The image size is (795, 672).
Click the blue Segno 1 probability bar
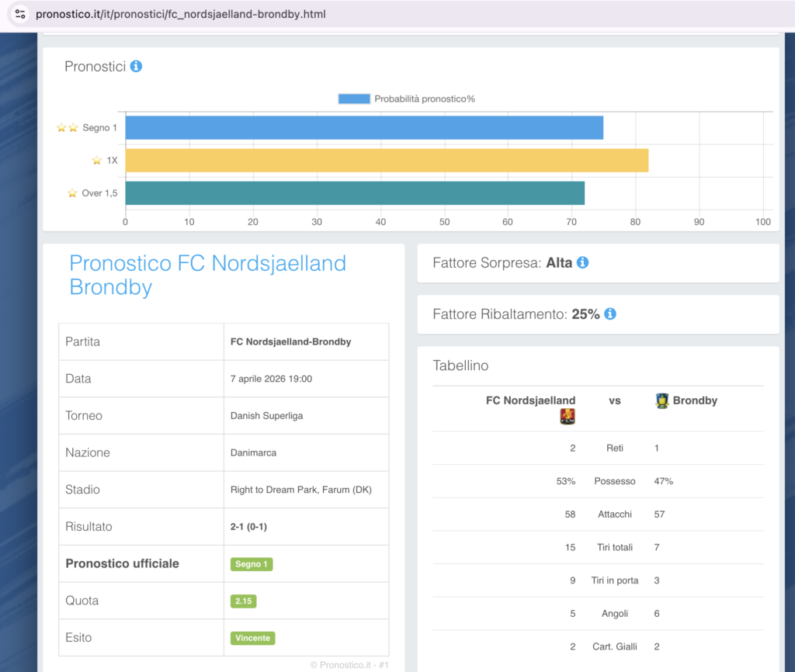[363, 128]
